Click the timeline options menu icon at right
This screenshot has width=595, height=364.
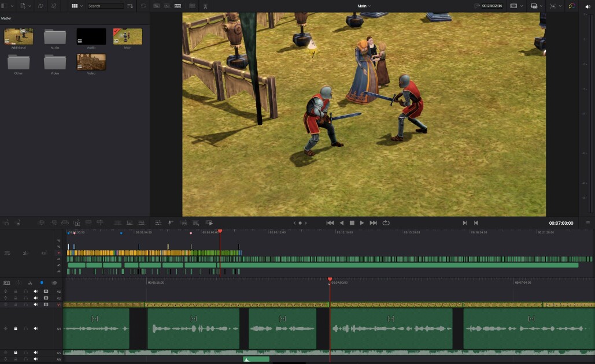pos(588,223)
